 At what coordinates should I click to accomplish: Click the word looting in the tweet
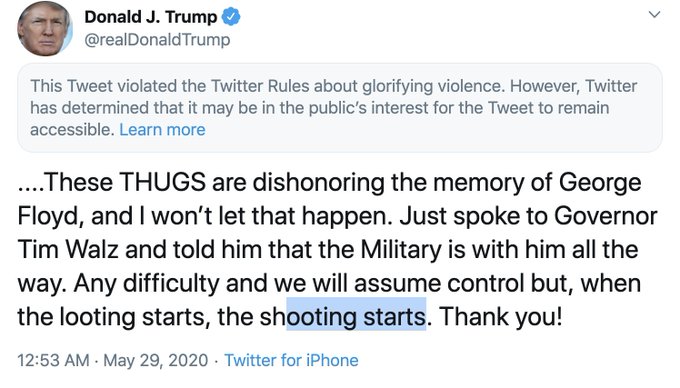(x=97, y=317)
